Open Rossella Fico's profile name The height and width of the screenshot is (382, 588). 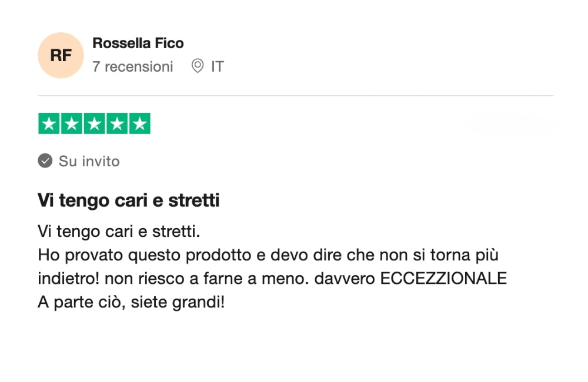point(138,43)
